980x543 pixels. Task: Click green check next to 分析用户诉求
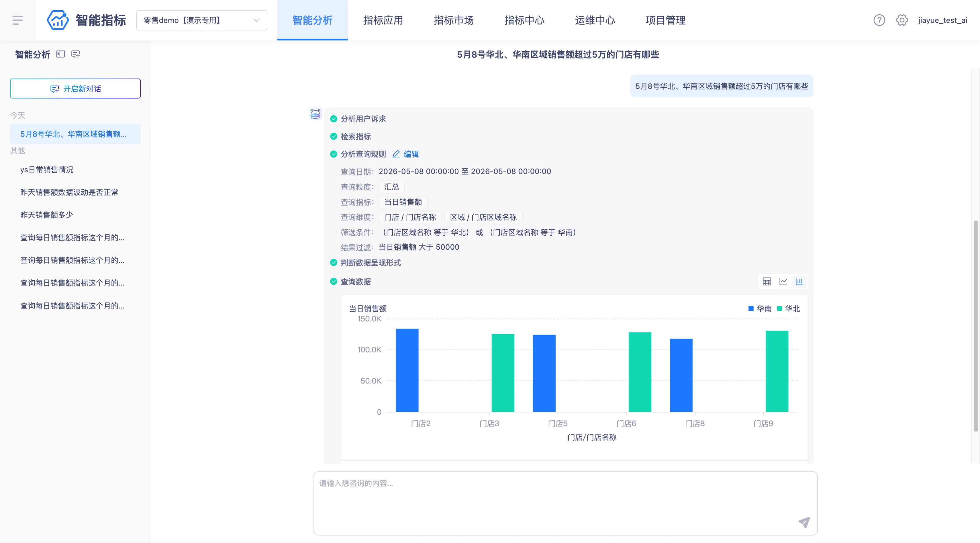[x=334, y=119]
